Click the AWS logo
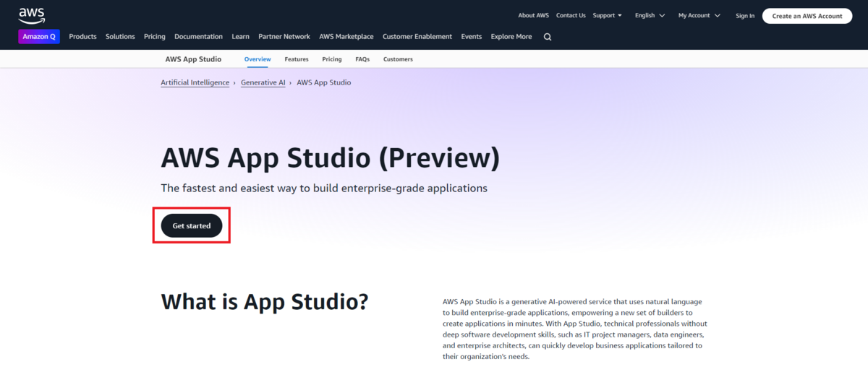868x380 pixels. (32, 15)
